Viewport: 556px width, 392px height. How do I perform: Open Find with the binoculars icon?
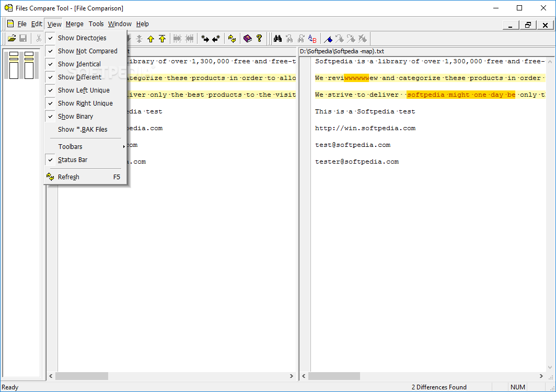pos(277,39)
